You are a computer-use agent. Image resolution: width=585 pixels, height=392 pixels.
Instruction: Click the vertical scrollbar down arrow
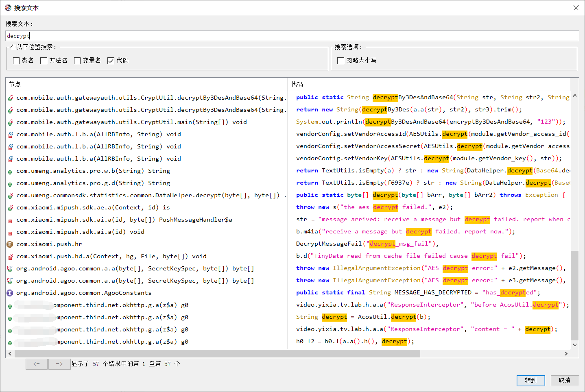[x=574, y=345]
